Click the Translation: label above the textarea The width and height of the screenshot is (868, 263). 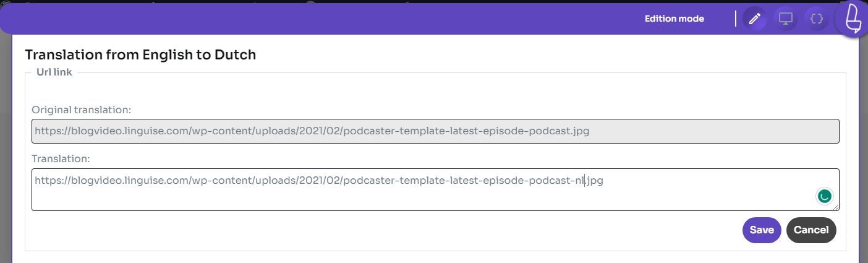point(61,159)
